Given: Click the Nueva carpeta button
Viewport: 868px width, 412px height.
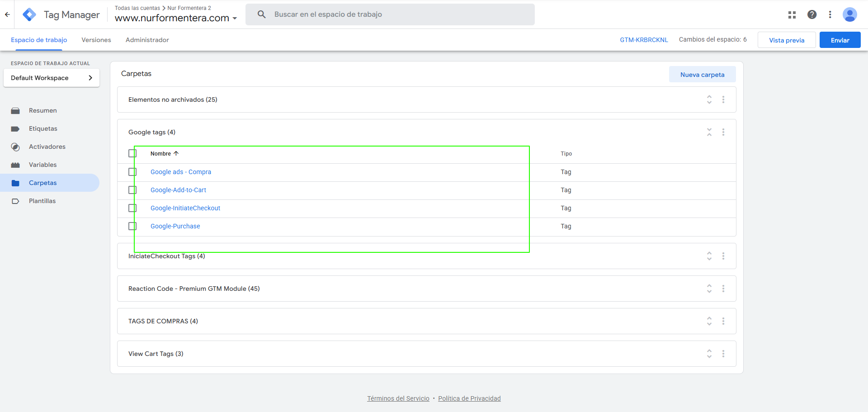Looking at the screenshot, I should point(703,75).
